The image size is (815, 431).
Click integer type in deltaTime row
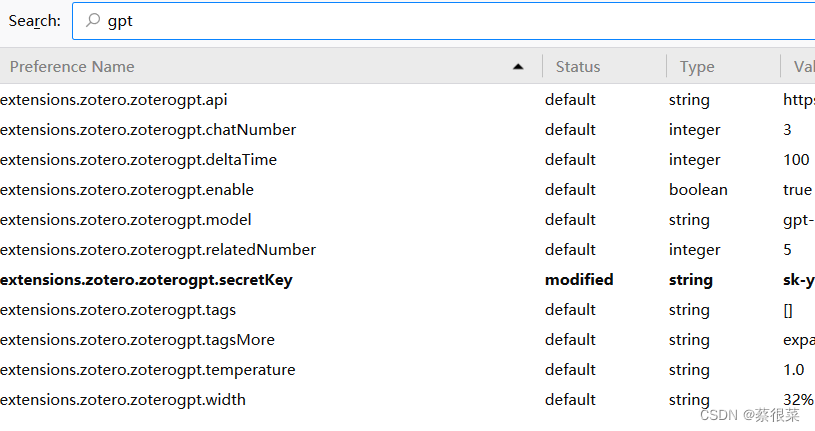pyautogui.click(x=694, y=160)
